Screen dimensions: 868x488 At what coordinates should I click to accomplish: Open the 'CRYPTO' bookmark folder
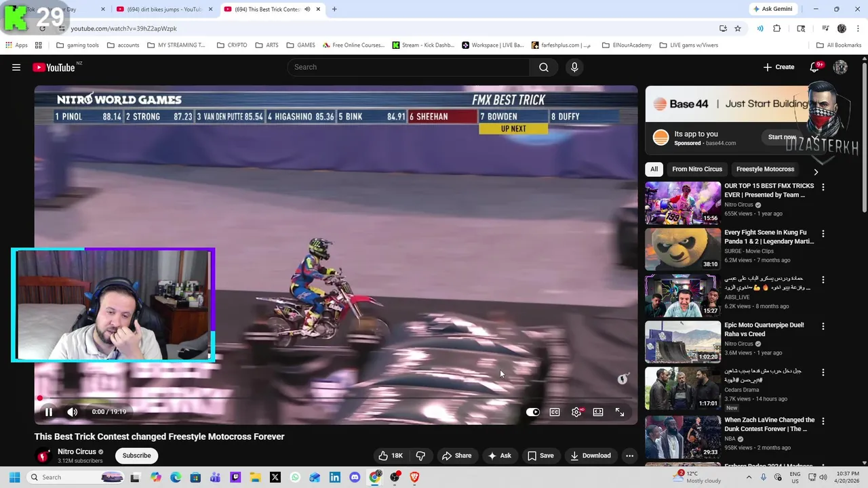click(x=232, y=45)
